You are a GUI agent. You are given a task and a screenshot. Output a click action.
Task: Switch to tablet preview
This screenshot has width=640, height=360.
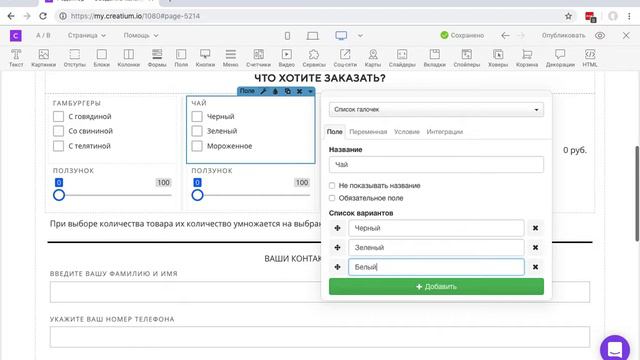click(x=313, y=36)
